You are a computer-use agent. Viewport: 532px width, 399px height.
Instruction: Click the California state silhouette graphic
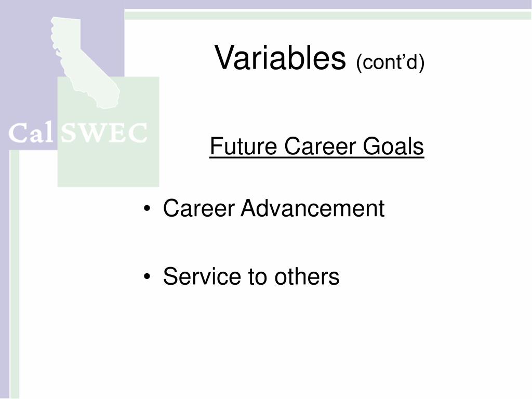[85, 63]
